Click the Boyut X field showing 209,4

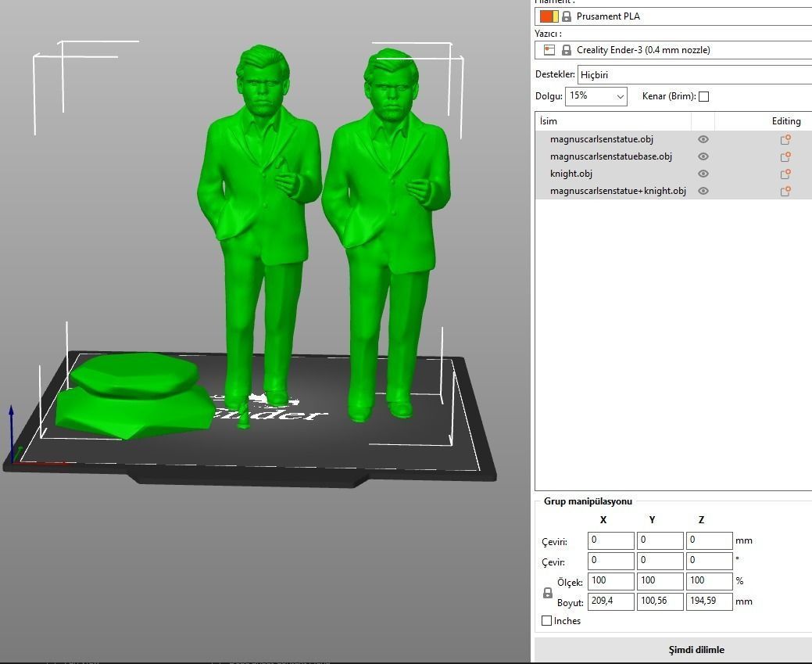(x=611, y=601)
